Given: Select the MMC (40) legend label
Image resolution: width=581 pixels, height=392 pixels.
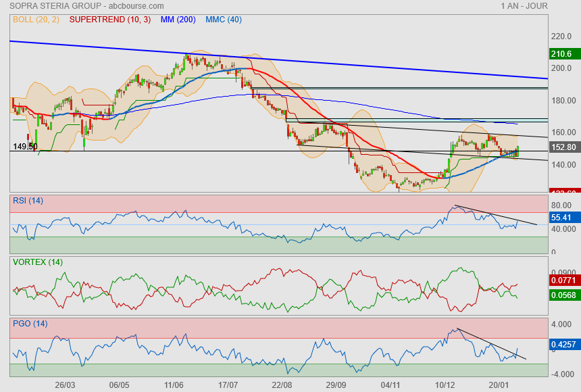Looking at the screenshot, I should tap(224, 20).
